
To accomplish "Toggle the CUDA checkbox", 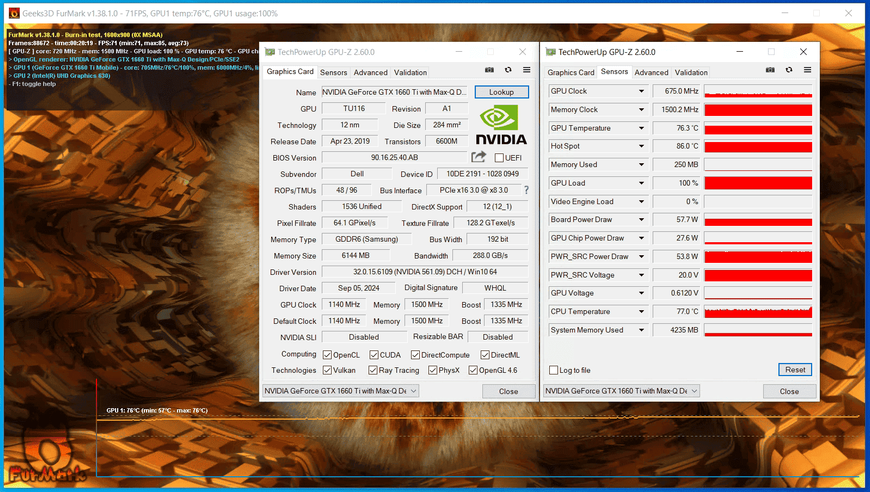I will (x=374, y=355).
